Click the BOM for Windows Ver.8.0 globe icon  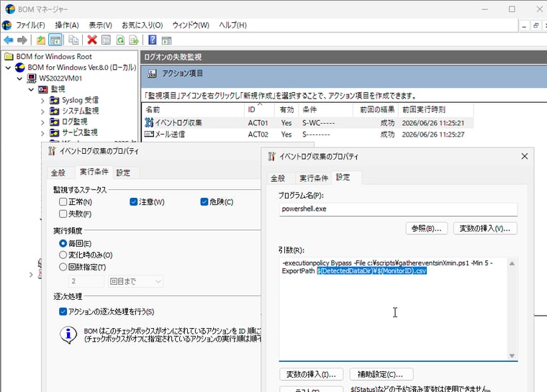point(20,68)
